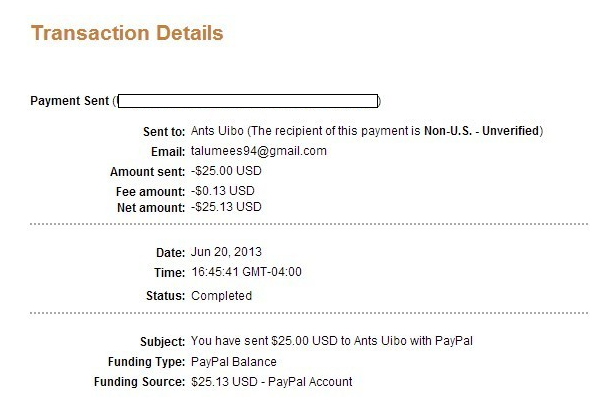The width and height of the screenshot is (603, 409).
Task: Click the Status: field label
Action: (x=166, y=296)
